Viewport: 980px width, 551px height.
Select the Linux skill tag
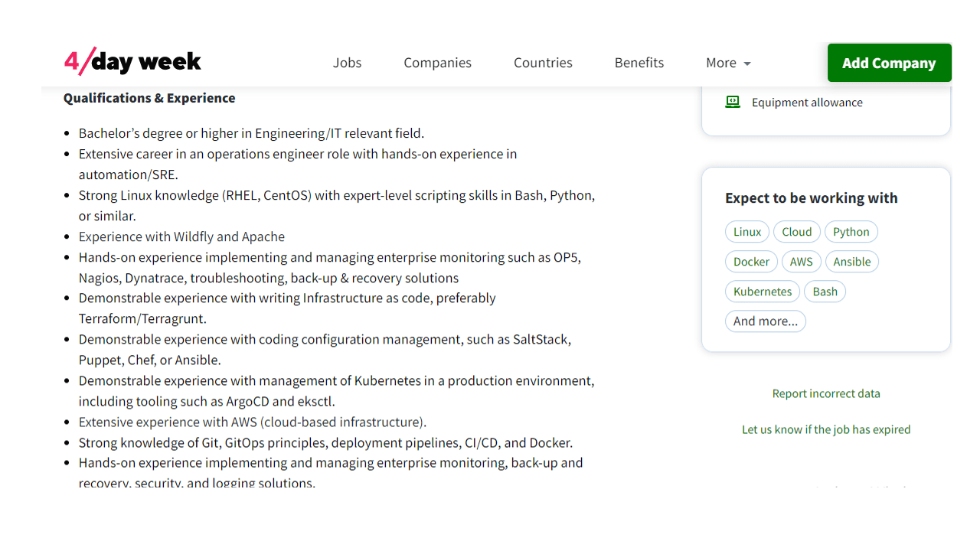pos(747,232)
